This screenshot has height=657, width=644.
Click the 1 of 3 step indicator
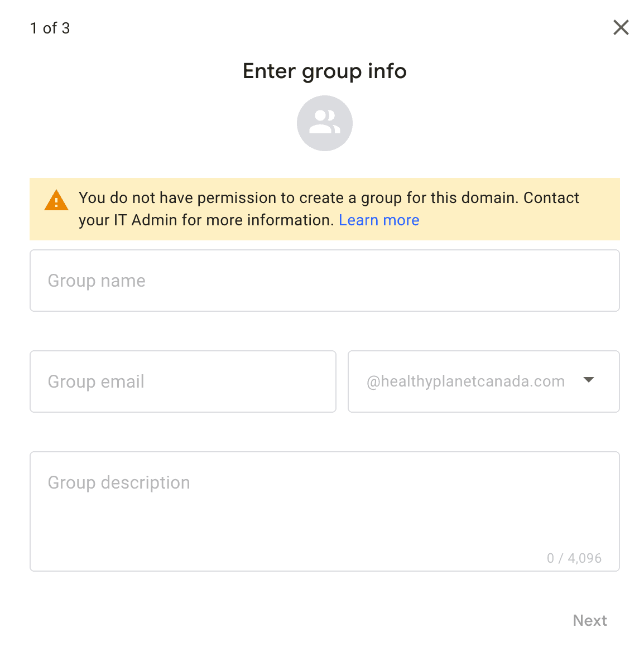50,28
